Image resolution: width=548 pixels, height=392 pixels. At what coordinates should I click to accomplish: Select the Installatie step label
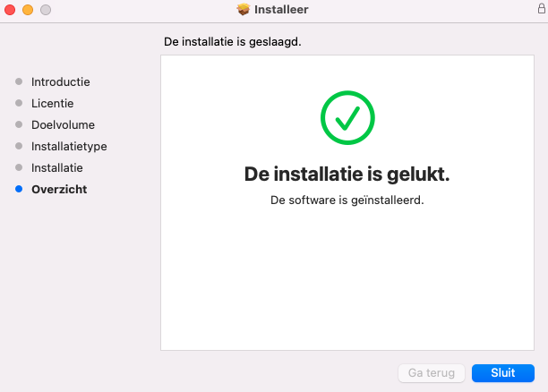coord(56,167)
